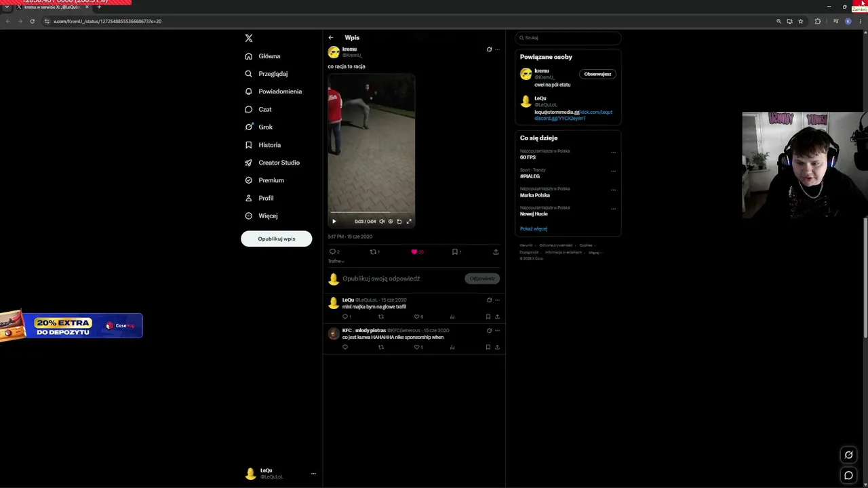The width and height of the screenshot is (868, 488).
Task: Open Historia from the sidebar
Action: pyautogui.click(x=263, y=145)
